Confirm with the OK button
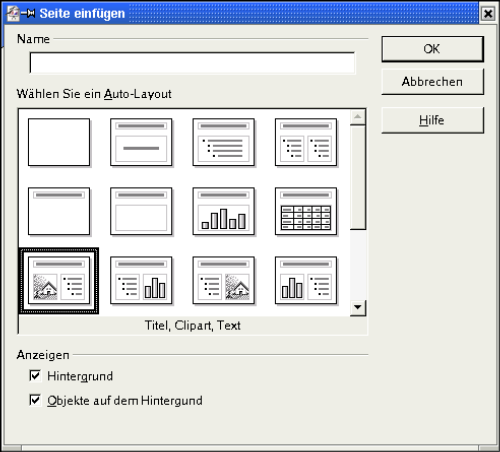Image resolution: width=500 pixels, height=452 pixels. (432, 49)
